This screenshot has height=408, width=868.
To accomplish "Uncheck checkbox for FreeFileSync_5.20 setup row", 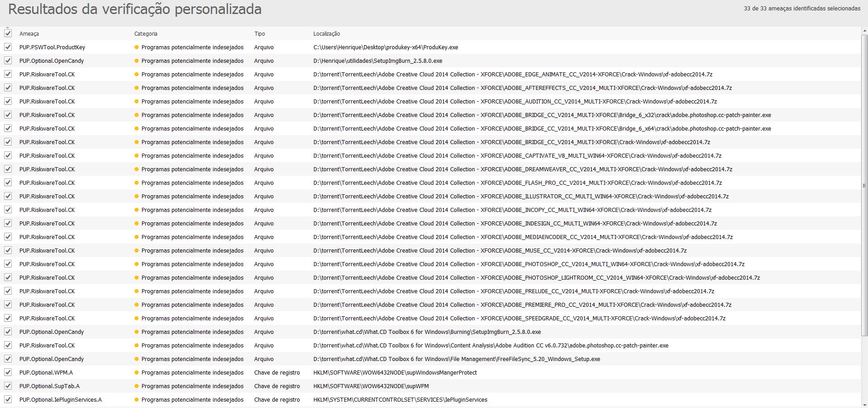I will point(8,359).
